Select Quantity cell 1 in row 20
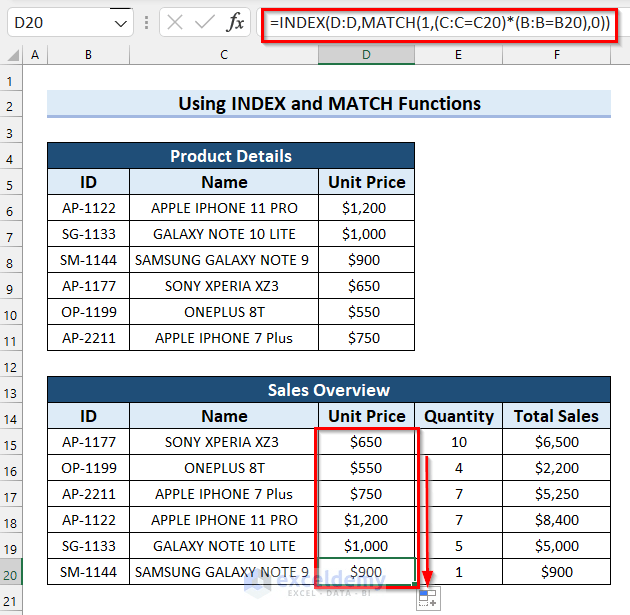 click(458, 572)
